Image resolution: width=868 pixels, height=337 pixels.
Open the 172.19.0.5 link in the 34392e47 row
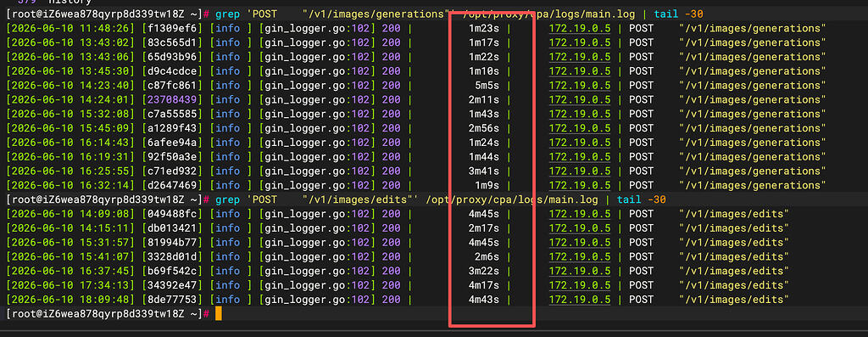[x=580, y=285]
